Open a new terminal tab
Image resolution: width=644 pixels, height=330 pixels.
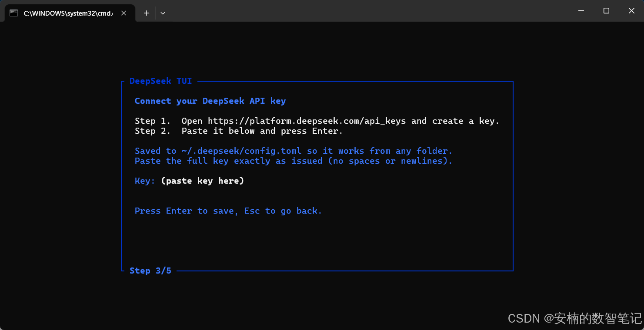[x=147, y=13]
